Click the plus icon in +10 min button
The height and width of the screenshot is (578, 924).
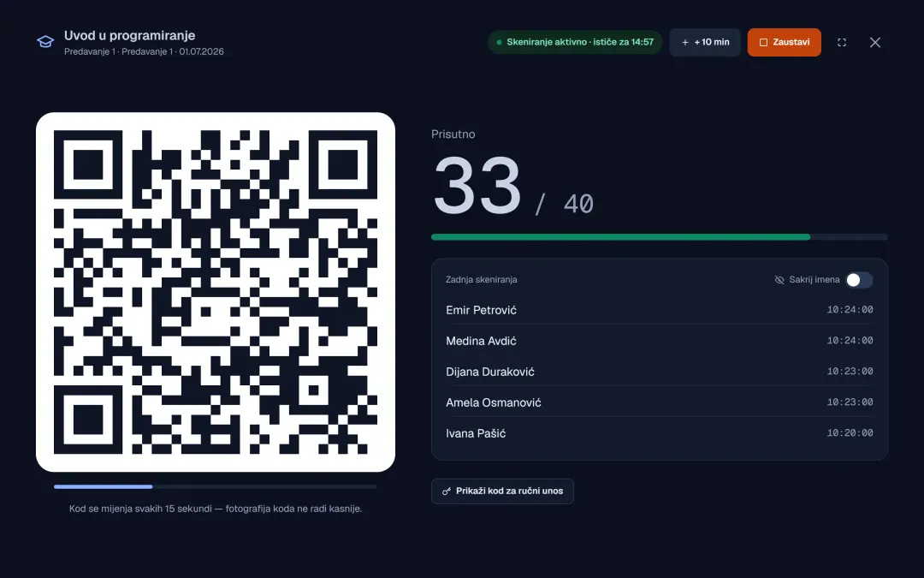click(685, 43)
